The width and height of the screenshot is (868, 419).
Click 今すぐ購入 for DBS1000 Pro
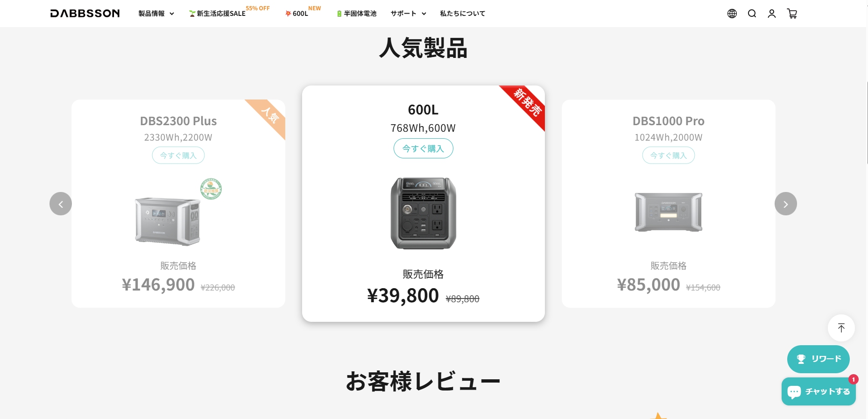click(x=669, y=156)
